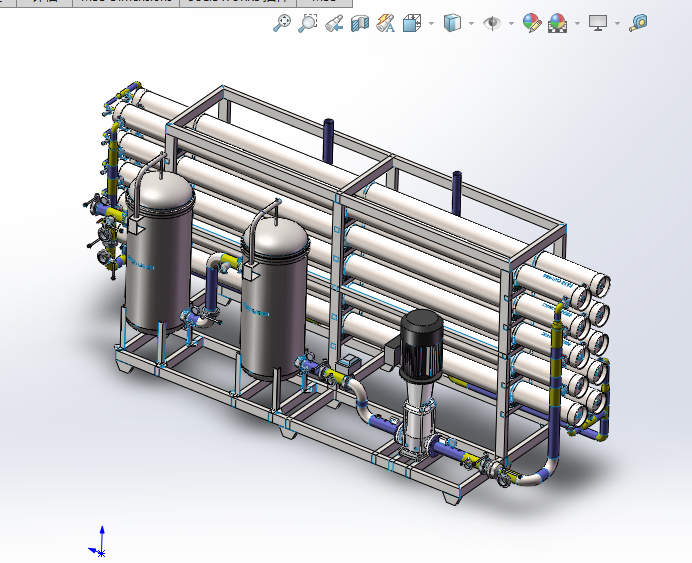Expand the View Orientation dropdown arrow
This screenshot has height=563, width=692.
[431, 23]
